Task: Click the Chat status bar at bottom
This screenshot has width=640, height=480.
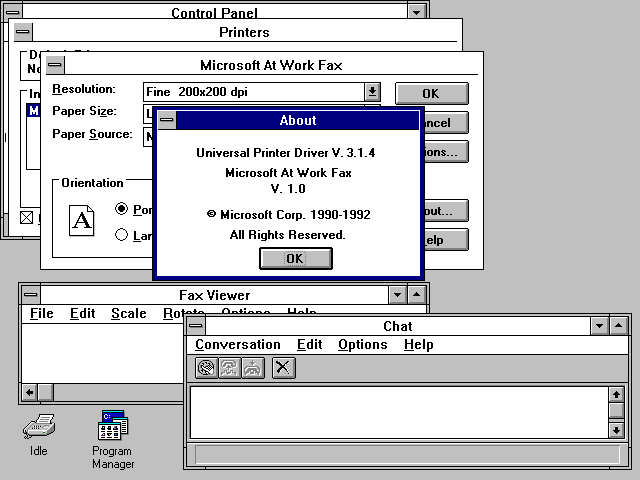Action: 407,454
